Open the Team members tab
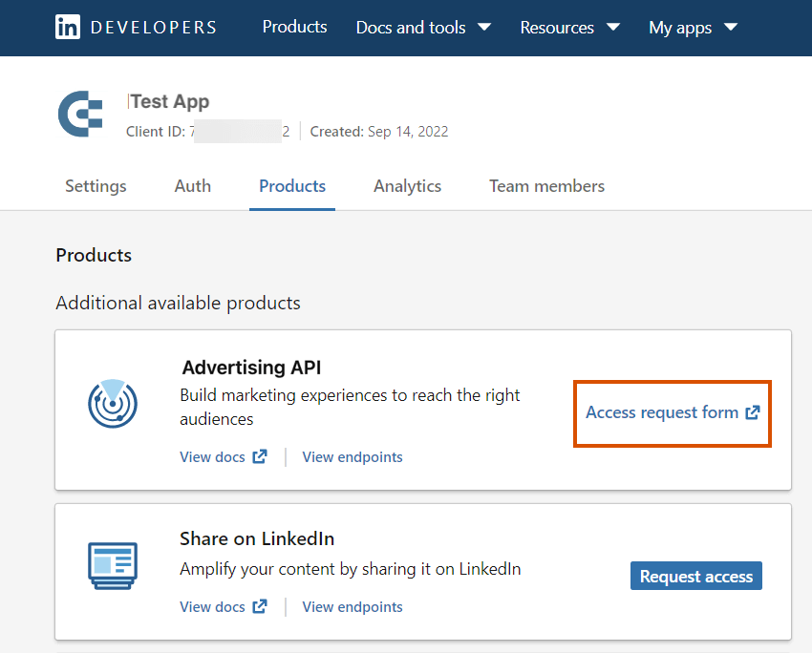 tap(546, 186)
